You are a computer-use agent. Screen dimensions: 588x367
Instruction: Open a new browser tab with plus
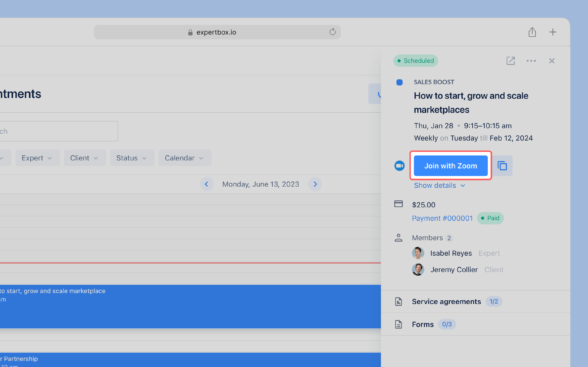click(553, 32)
